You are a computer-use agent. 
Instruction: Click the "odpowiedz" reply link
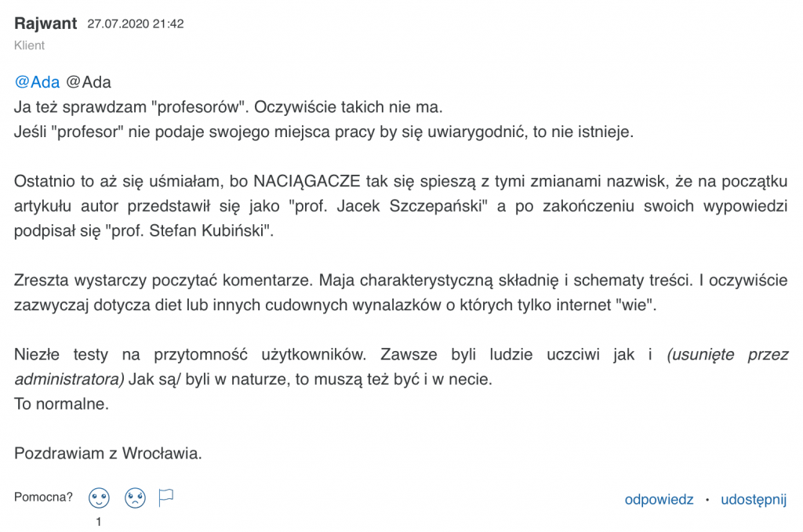[659, 499]
